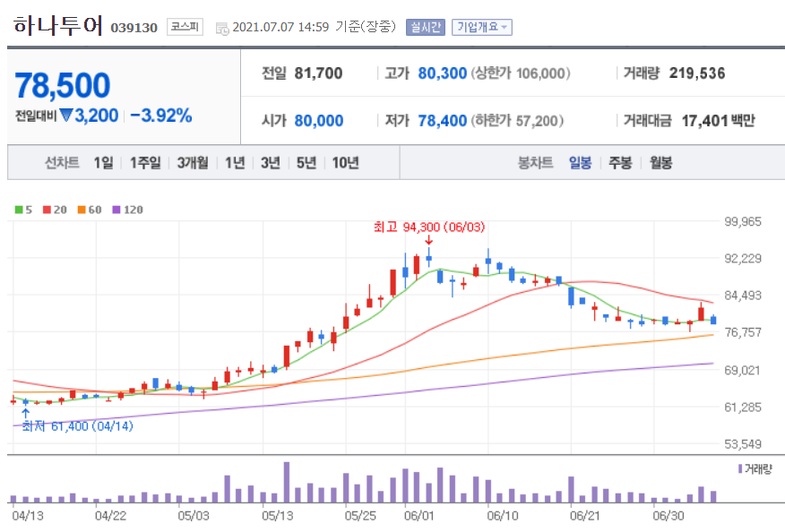Select the 1주일 line chart period
Viewport: 785px width, 532px height.
coord(145,163)
